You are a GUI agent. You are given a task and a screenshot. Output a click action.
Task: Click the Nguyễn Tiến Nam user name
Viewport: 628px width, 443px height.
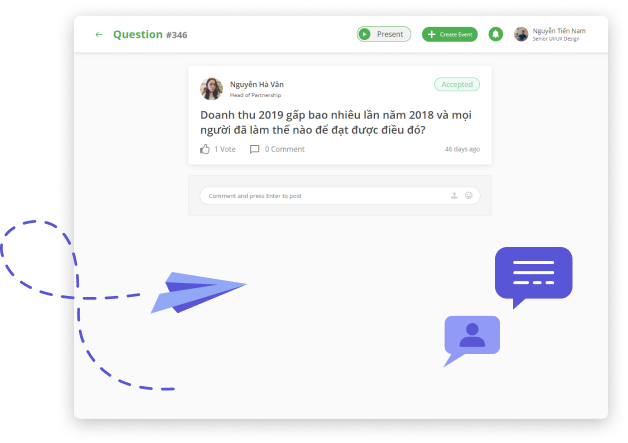[559, 31]
